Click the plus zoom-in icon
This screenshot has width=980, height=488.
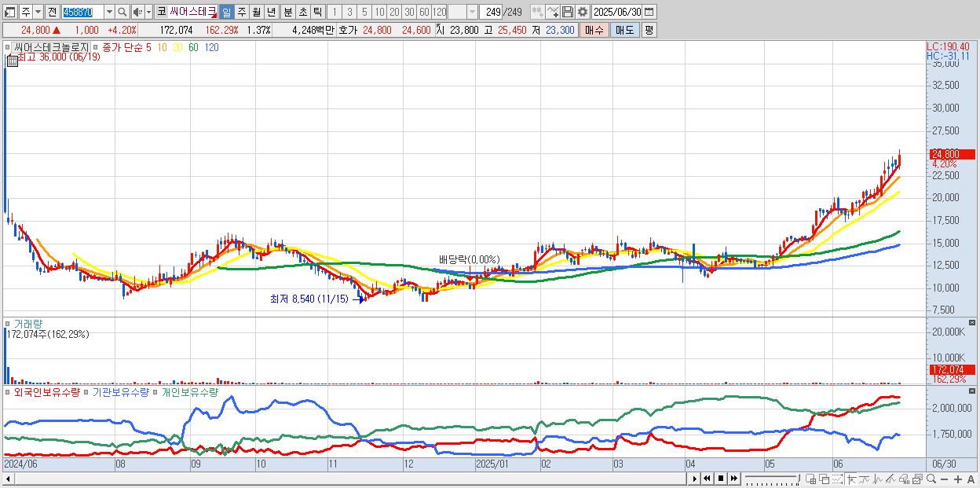958,479
